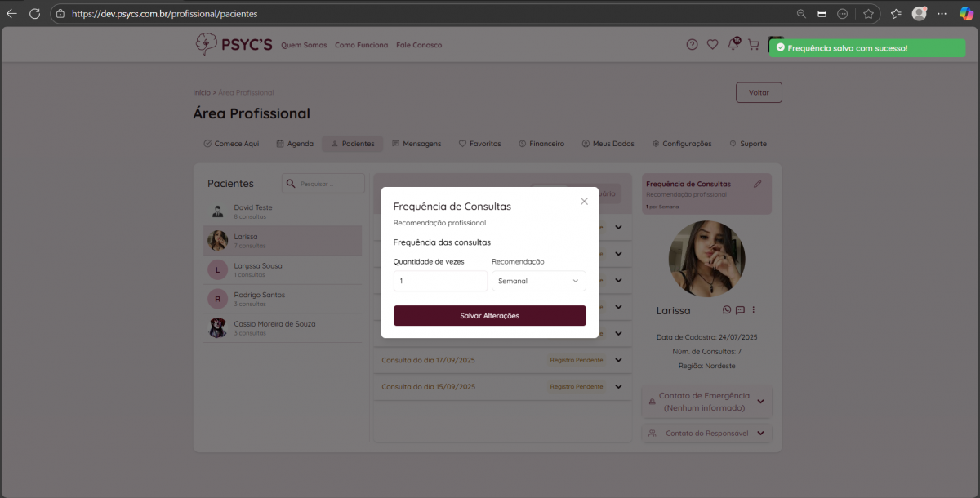The width and height of the screenshot is (980, 498).
Task: Expand Consulta do dia 17/09/2025
Action: pos(618,360)
